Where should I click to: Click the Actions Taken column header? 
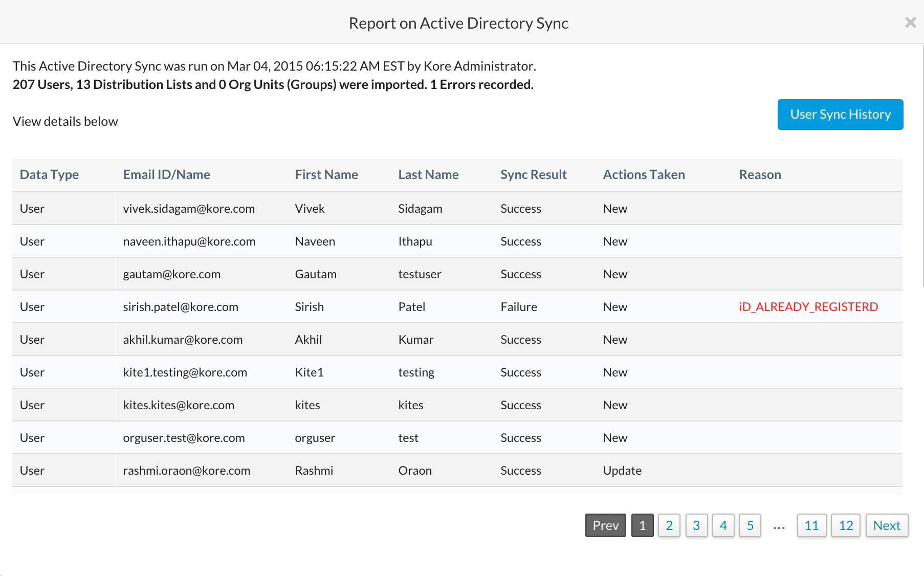(644, 174)
